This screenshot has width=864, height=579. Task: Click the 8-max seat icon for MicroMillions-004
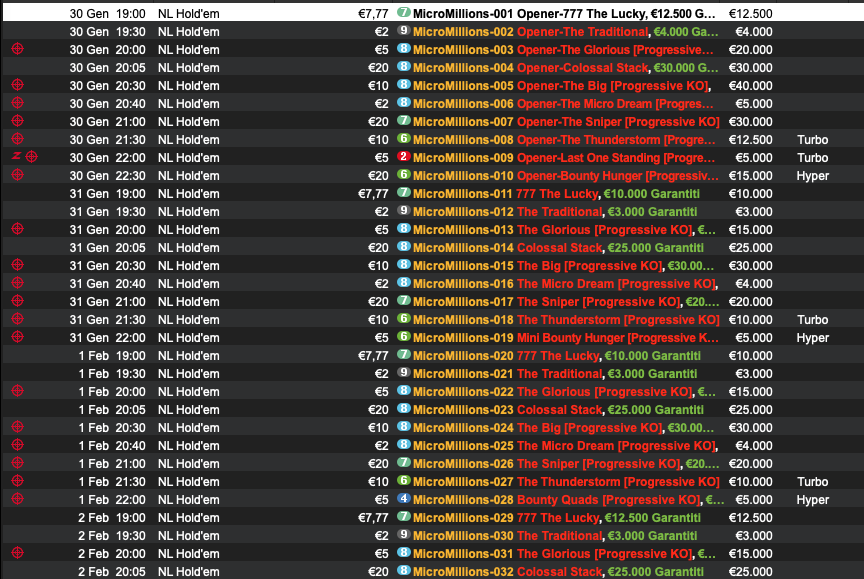[x=403, y=67]
